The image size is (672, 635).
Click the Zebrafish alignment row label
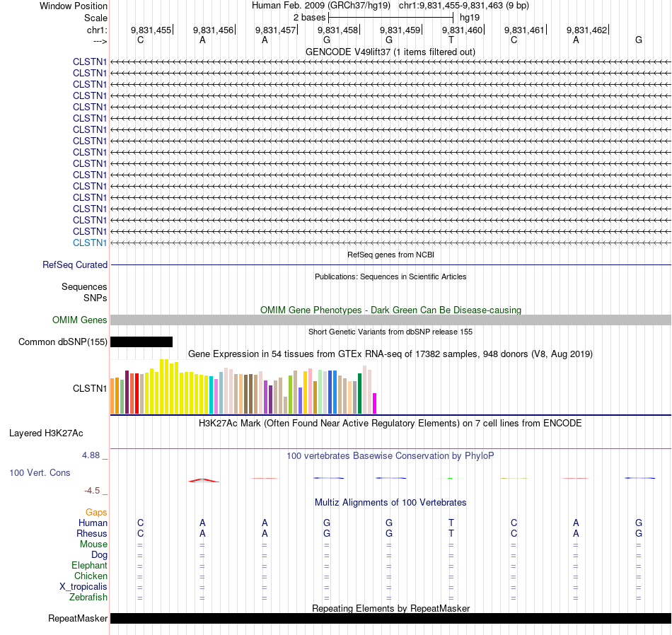pyautogui.click(x=88, y=597)
